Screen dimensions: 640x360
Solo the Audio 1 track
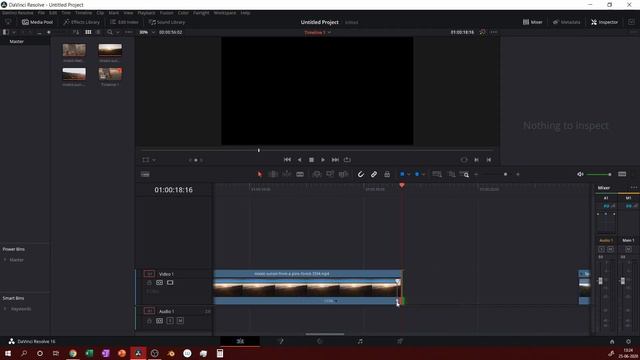(x=170, y=321)
